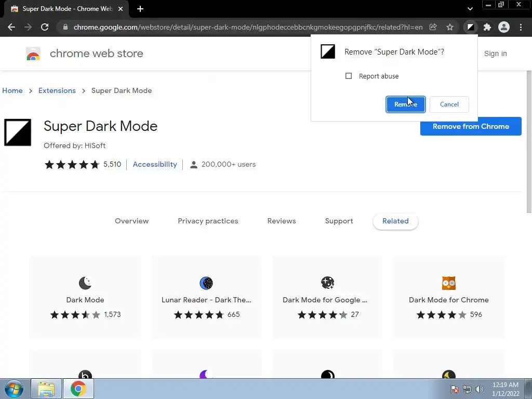The width and height of the screenshot is (532, 399).
Task: Close the Super Dark Mode browser tab
Action: 121,9
